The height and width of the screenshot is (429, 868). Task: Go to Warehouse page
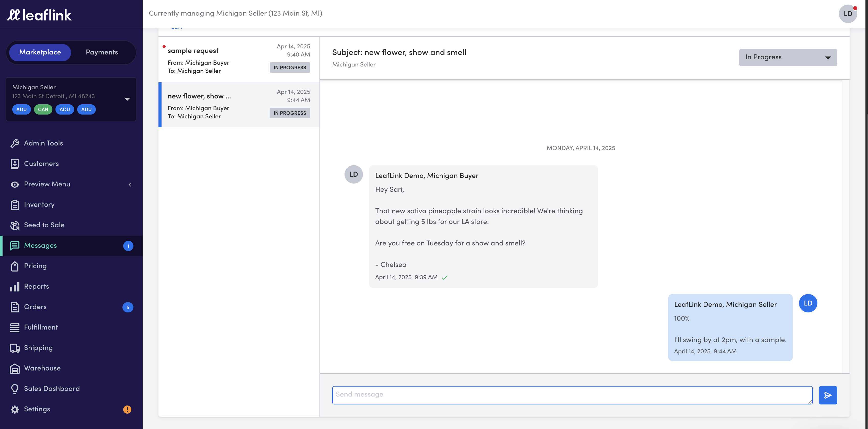(71, 368)
